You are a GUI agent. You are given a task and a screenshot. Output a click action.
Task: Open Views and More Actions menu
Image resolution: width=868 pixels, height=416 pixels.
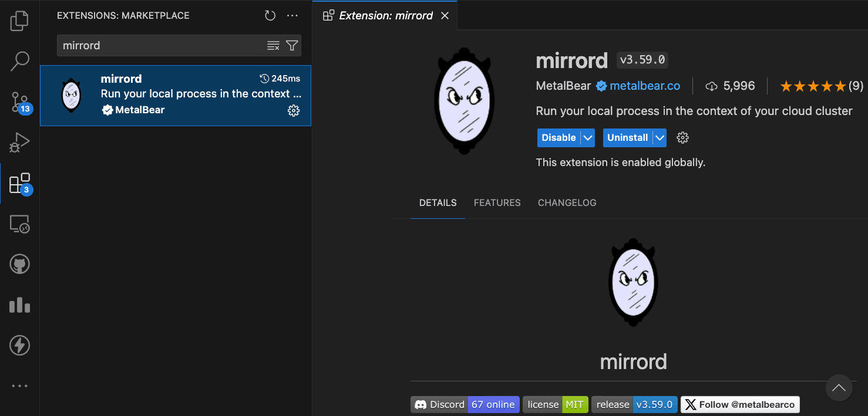click(x=292, y=16)
